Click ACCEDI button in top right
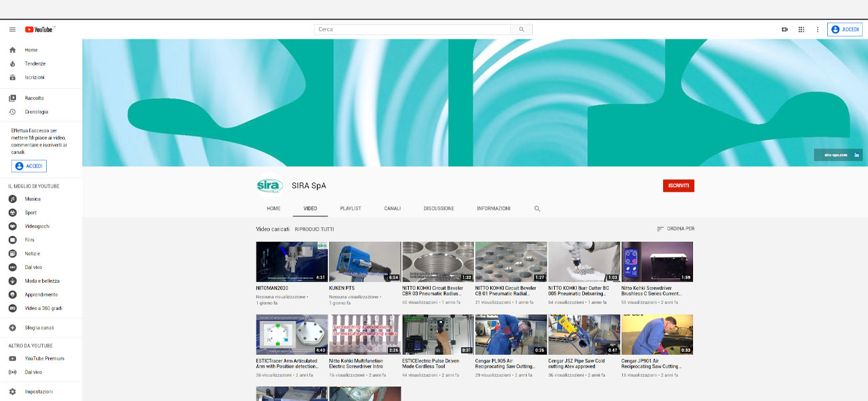Image resolution: width=868 pixels, height=401 pixels. (845, 29)
